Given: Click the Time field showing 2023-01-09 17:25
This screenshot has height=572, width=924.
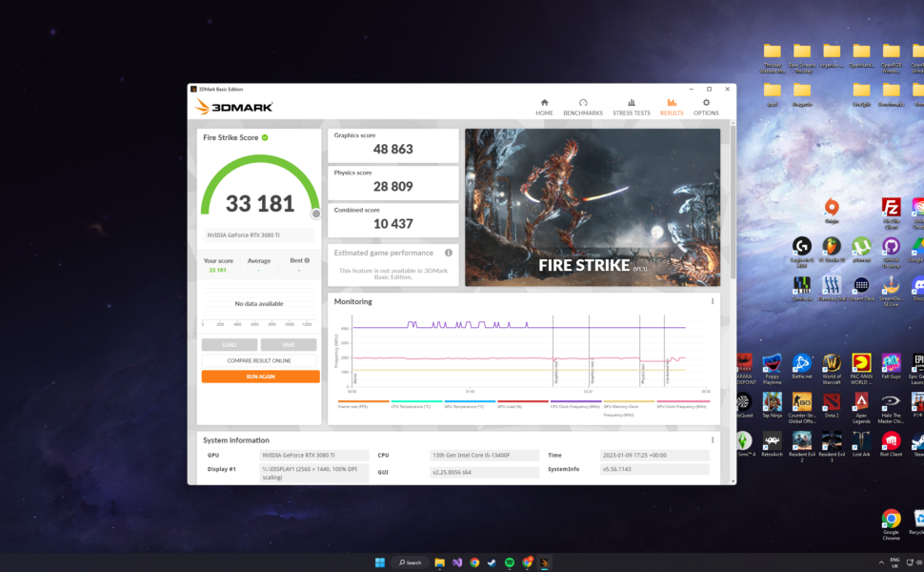Looking at the screenshot, I should [654, 456].
